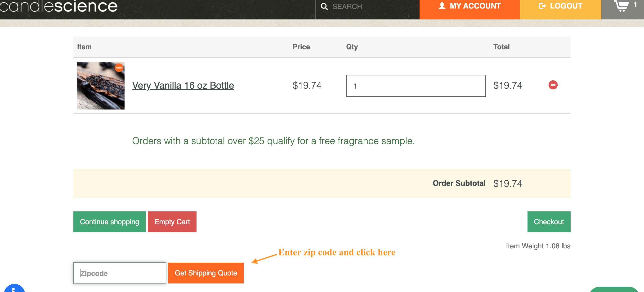
Task: Click the Continue shopping button
Action: [109, 222]
